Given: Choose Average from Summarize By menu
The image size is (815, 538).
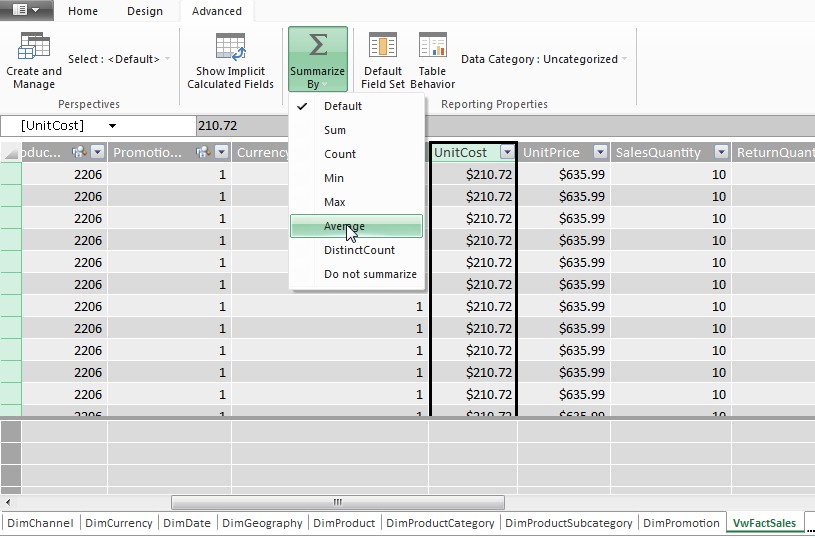Looking at the screenshot, I should coord(344,226).
